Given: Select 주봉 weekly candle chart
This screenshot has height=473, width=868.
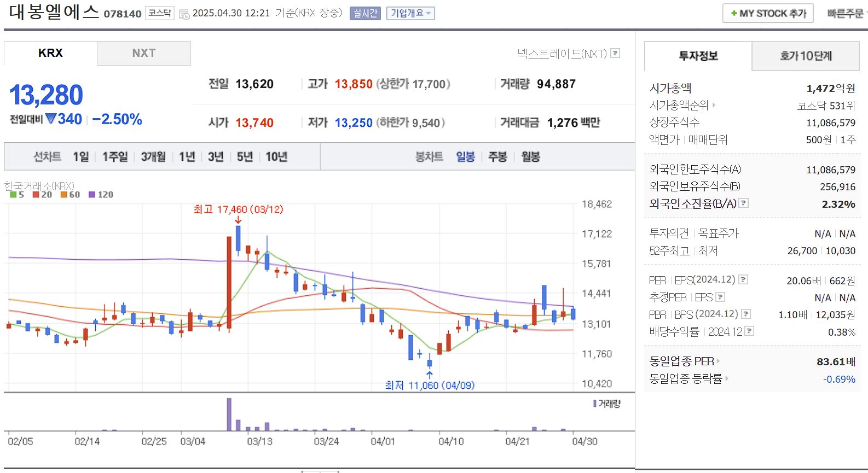Looking at the screenshot, I should [497, 157].
